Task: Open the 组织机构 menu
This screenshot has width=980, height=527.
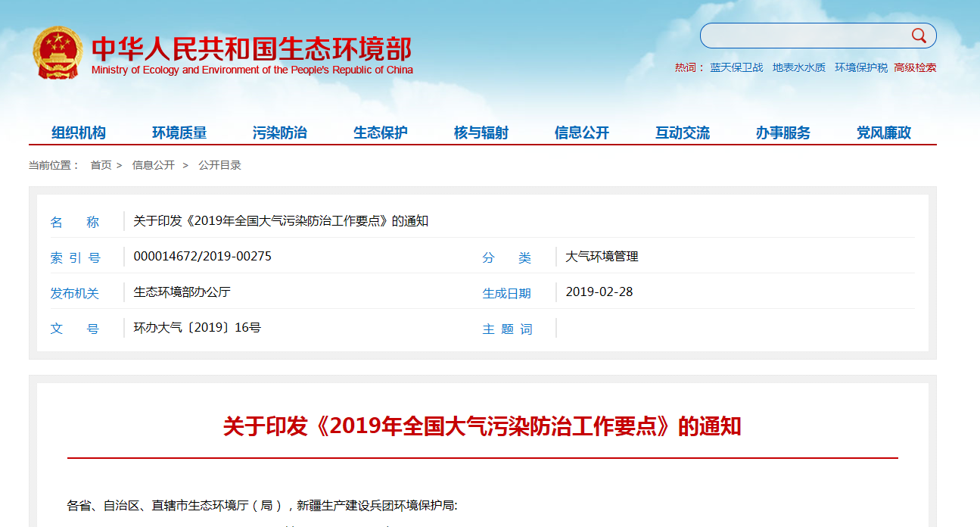Action: point(79,133)
